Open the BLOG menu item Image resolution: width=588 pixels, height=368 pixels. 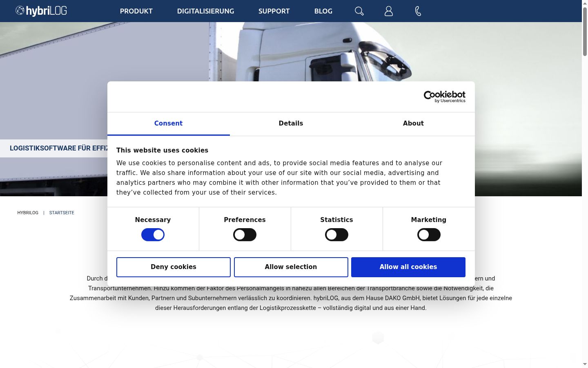(323, 11)
